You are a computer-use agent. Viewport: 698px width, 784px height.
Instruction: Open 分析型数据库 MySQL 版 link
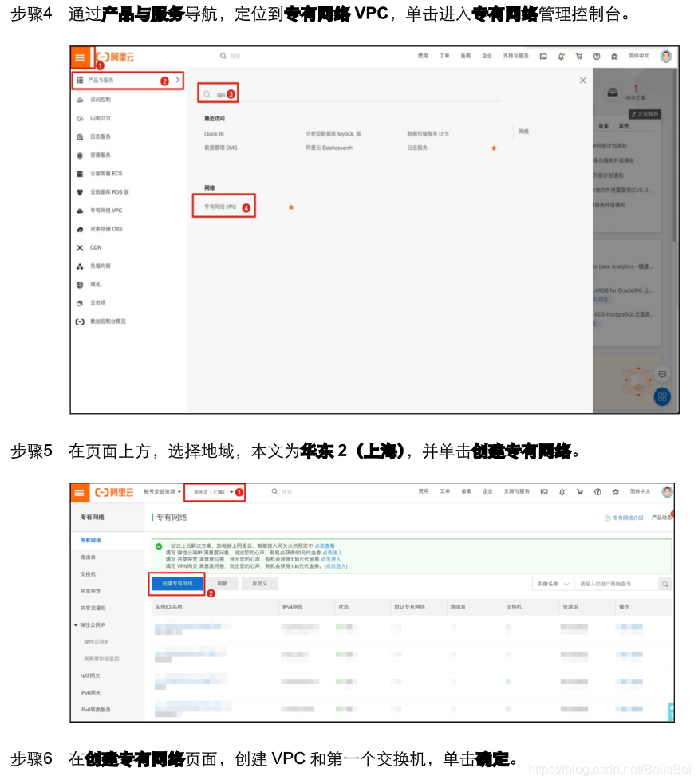click(333, 134)
